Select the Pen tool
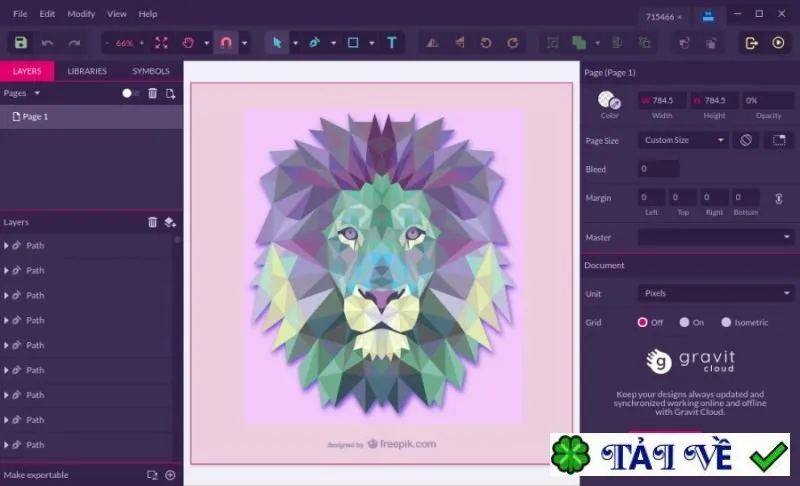 pyautogui.click(x=314, y=43)
